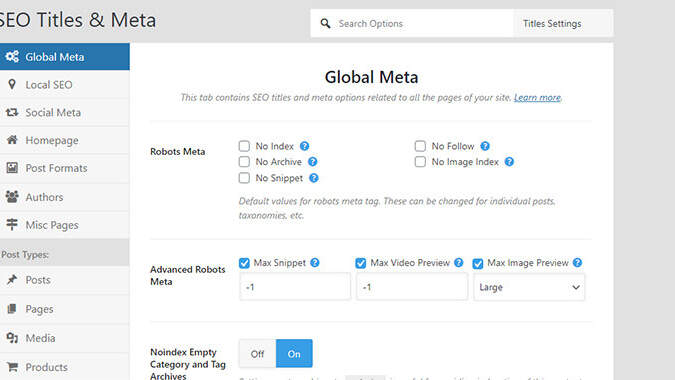The image size is (675, 380).
Task: Click the search magnifier icon
Action: tap(325, 23)
